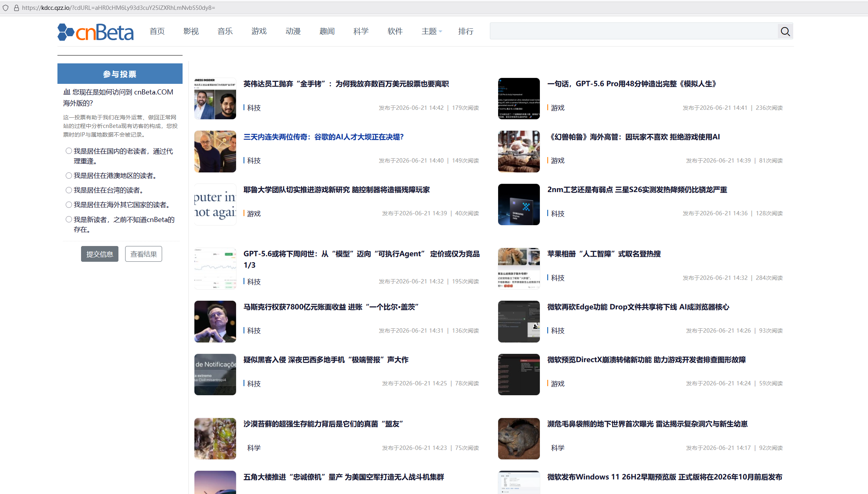Open article 濒危毛鼻袋熊的地下世界
The width and height of the screenshot is (868, 494).
(648, 424)
